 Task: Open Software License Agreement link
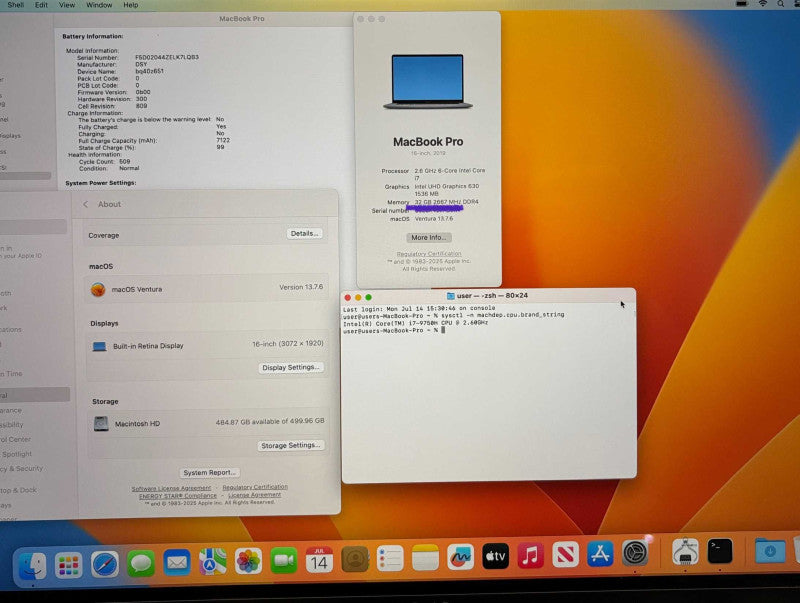[171, 488]
